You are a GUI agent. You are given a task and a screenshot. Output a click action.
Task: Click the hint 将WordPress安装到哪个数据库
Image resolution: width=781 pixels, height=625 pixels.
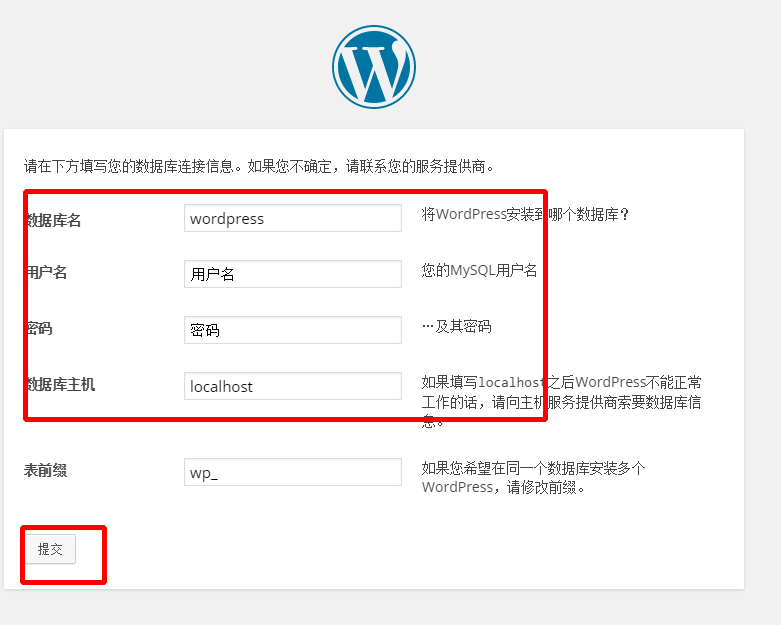[525, 215]
